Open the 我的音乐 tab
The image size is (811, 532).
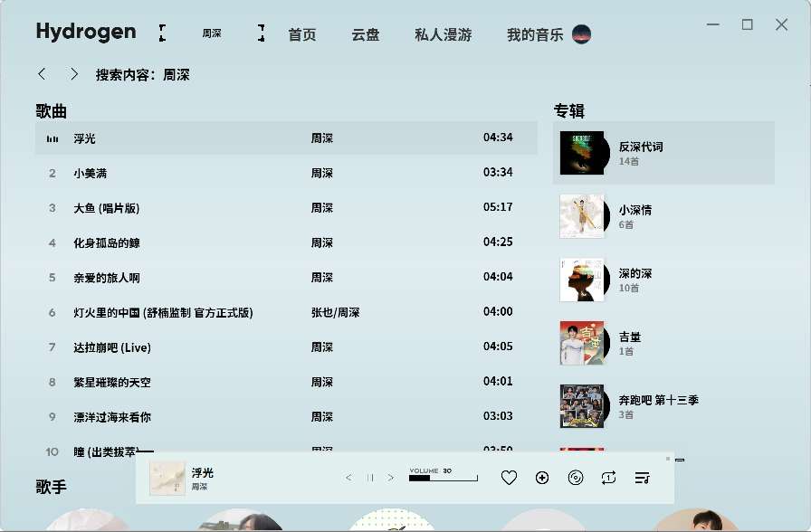[535, 34]
